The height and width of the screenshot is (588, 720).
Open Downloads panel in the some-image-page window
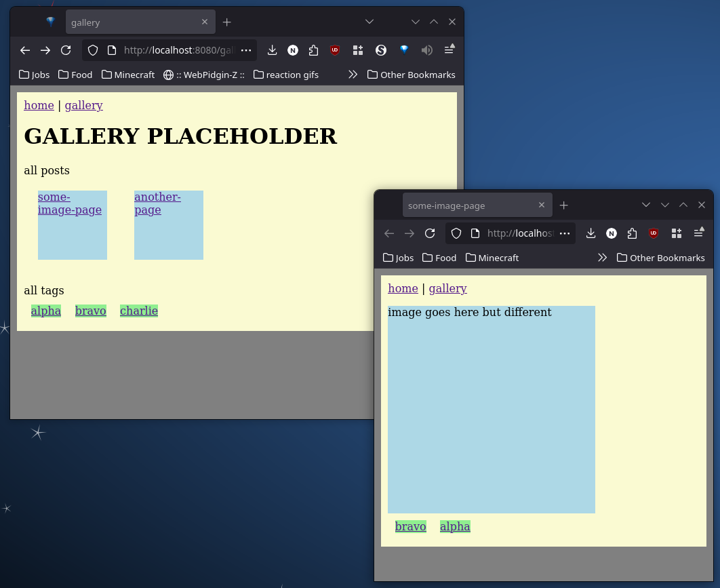591,233
